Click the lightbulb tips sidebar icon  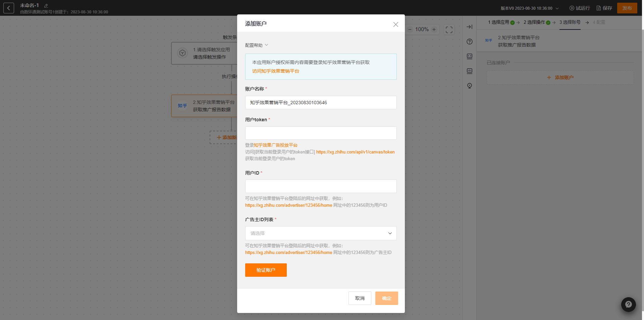point(470,86)
